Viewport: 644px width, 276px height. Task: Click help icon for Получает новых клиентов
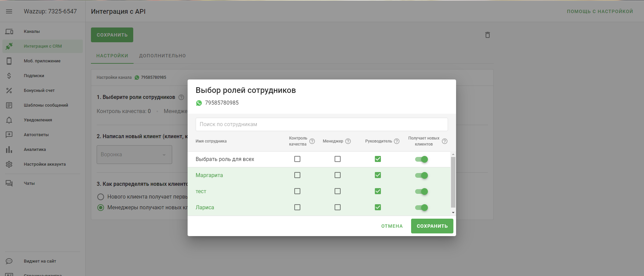pyautogui.click(x=445, y=141)
